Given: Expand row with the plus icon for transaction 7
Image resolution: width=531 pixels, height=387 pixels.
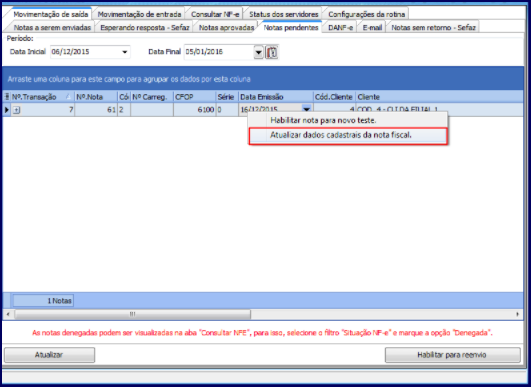Looking at the screenshot, I should [x=17, y=110].
